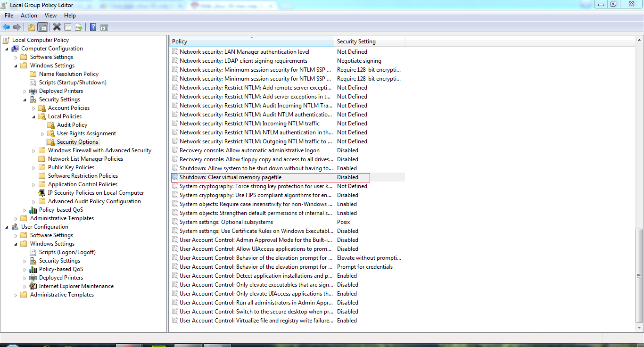The height and width of the screenshot is (347, 644).
Task: Click the Forward arrow toolbar icon
Action: pos(17,27)
